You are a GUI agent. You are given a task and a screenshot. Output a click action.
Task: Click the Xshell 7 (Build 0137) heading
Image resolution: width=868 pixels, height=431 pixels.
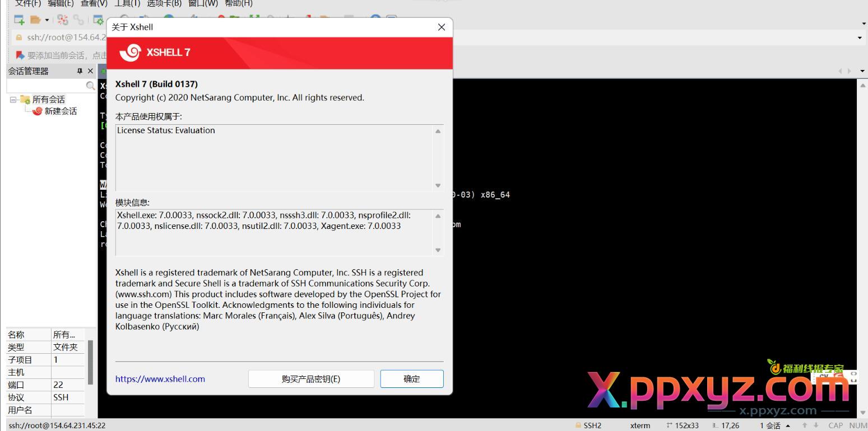click(156, 84)
